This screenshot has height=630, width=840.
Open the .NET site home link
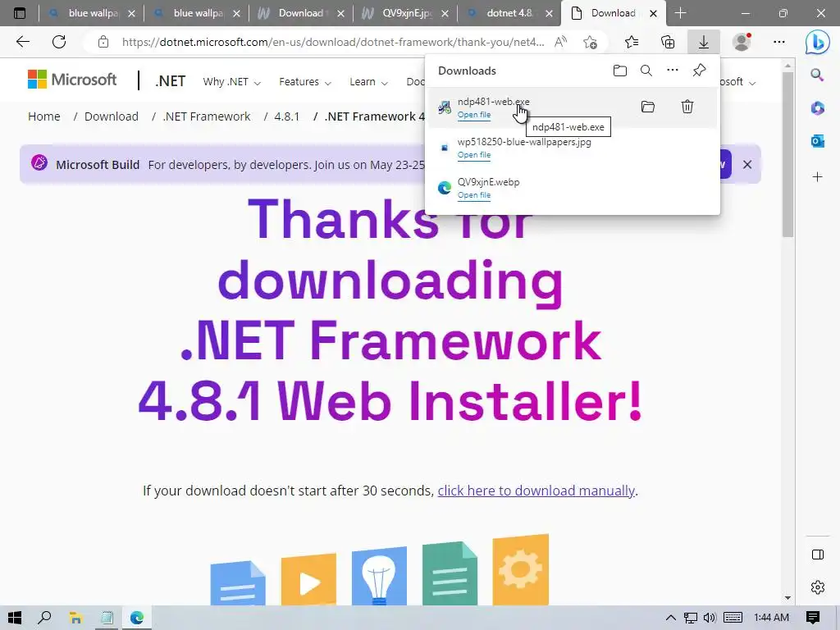(171, 81)
